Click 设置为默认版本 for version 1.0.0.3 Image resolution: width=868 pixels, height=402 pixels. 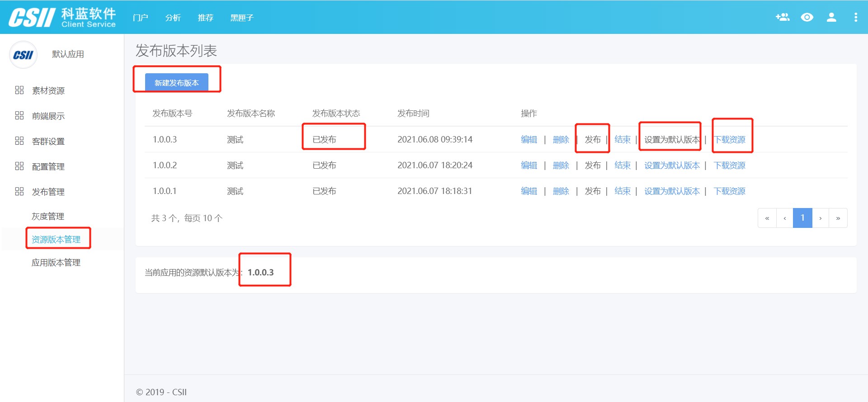672,139
